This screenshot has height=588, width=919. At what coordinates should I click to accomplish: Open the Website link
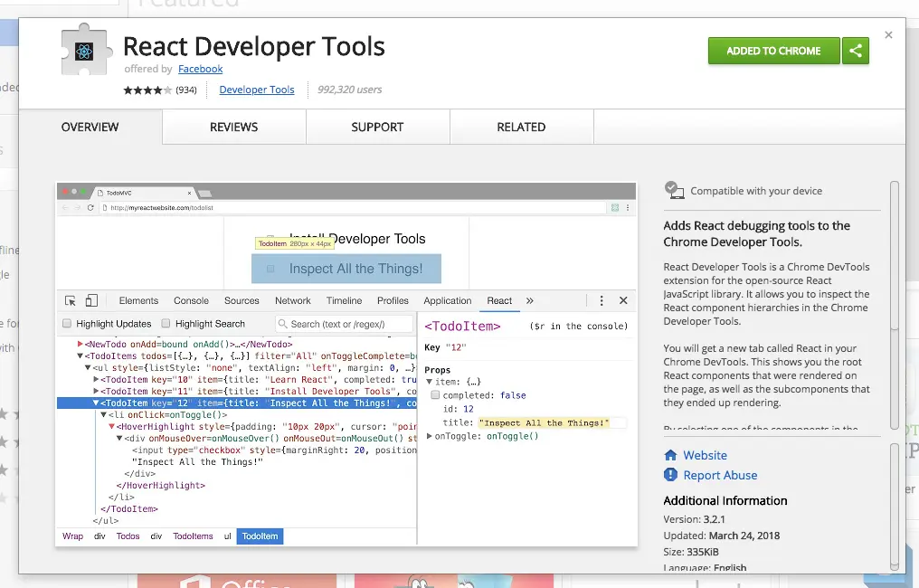705,455
